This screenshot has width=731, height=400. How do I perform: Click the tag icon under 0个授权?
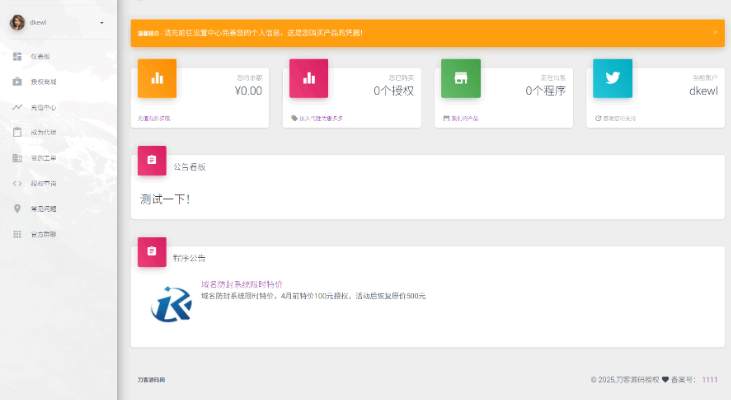294,118
